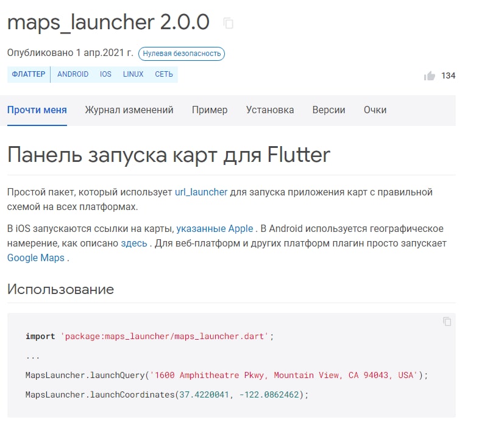
Task: Copy package name icon beside maps_launcher 2.0.0
Action: tap(228, 23)
